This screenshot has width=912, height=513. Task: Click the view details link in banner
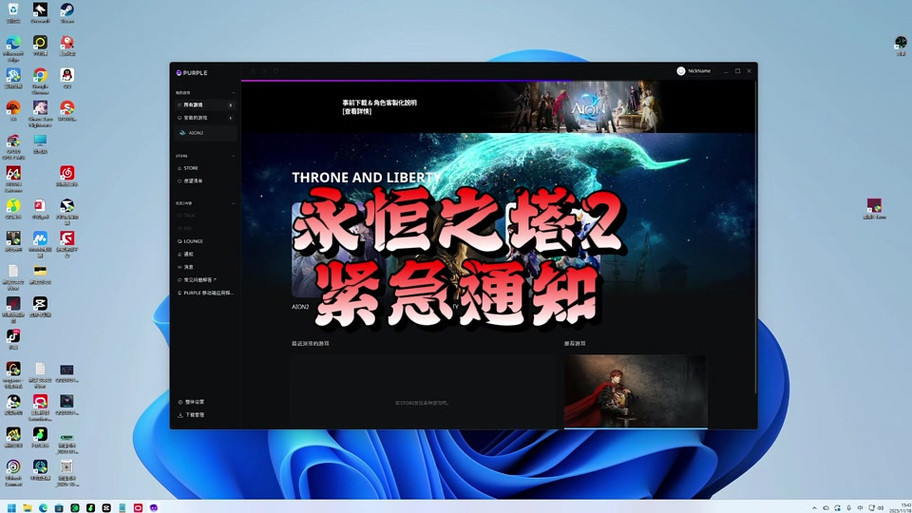pos(357,111)
